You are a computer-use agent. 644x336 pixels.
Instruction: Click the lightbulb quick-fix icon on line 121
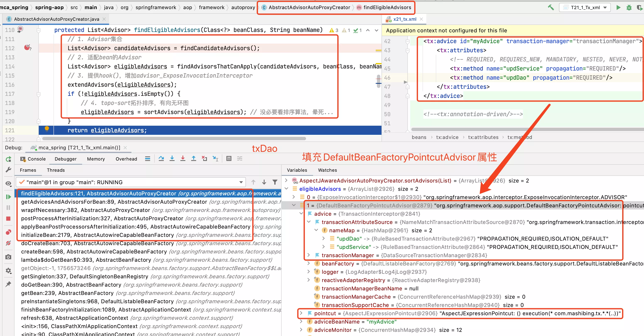tap(47, 129)
